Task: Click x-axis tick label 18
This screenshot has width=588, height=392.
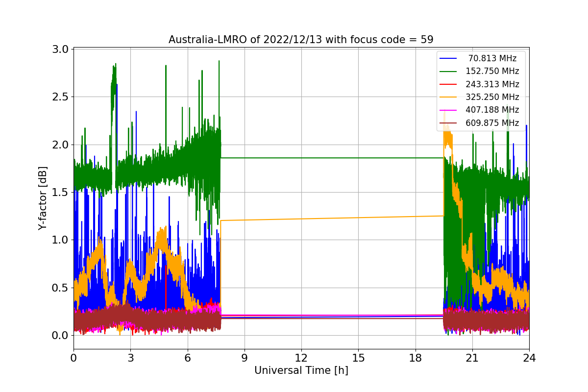Action: point(415,358)
